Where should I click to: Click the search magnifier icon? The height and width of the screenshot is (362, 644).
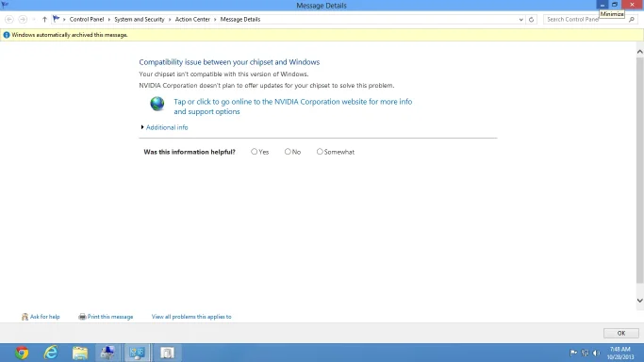pyautogui.click(x=632, y=19)
